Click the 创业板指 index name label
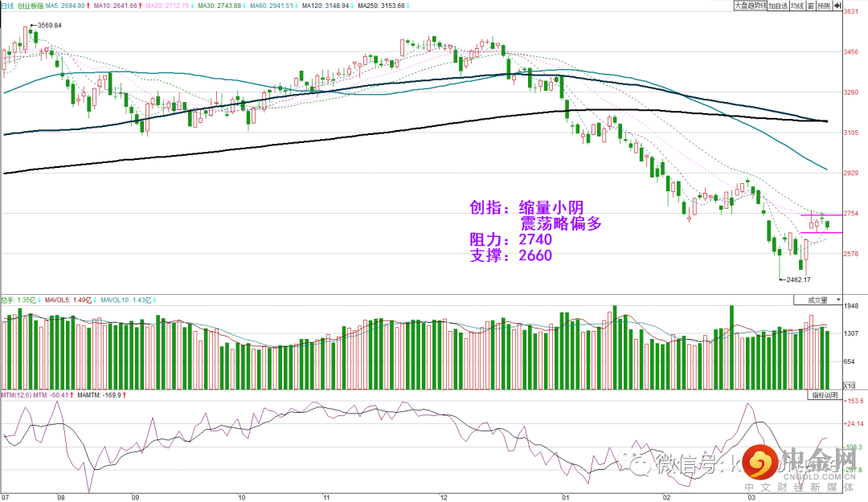868x502 pixels. tap(30, 6)
